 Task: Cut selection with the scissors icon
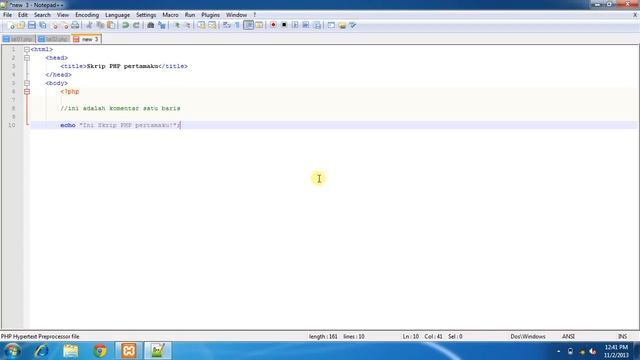pyautogui.click(x=89, y=25)
